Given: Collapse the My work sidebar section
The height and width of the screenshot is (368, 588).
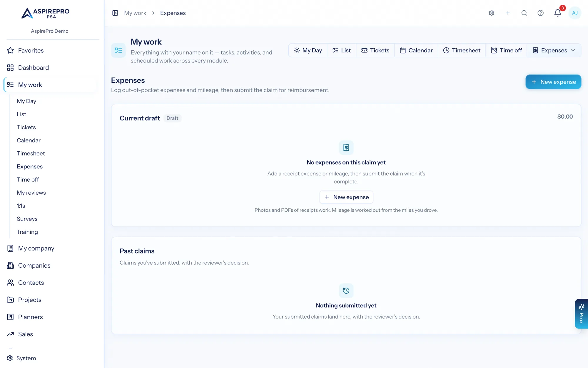Looking at the screenshot, I should (x=50, y=85).
